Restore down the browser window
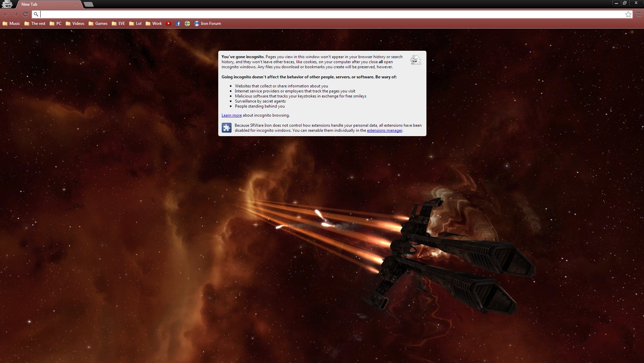This screenshot has height=363, width=644. [x=625, y=3]
